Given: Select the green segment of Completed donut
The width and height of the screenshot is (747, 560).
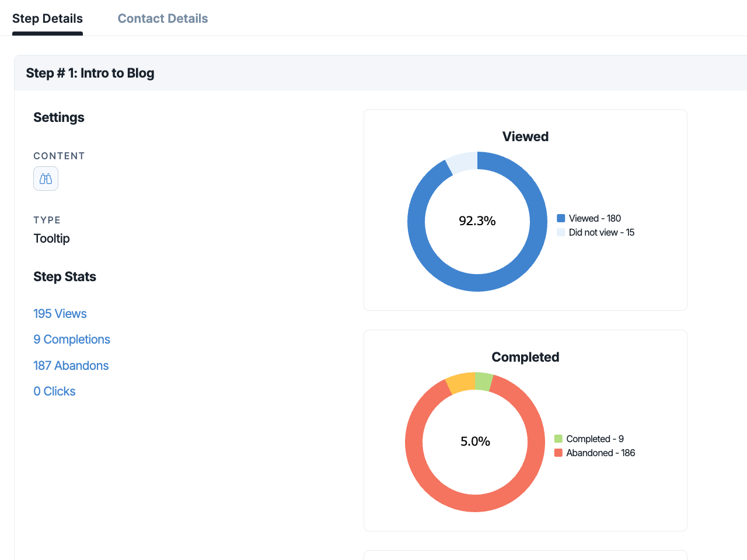Looking at the screenshot, I should pyautogui.click(x=483, y=381).
